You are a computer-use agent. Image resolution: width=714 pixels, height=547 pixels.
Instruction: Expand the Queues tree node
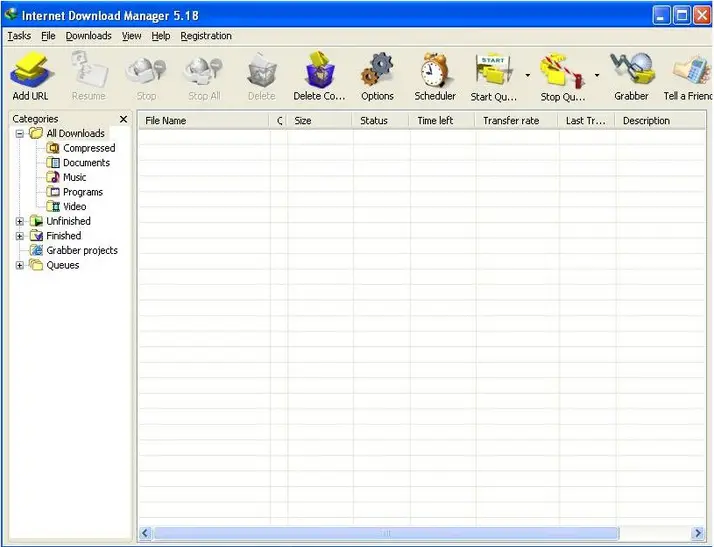[20, 265]
